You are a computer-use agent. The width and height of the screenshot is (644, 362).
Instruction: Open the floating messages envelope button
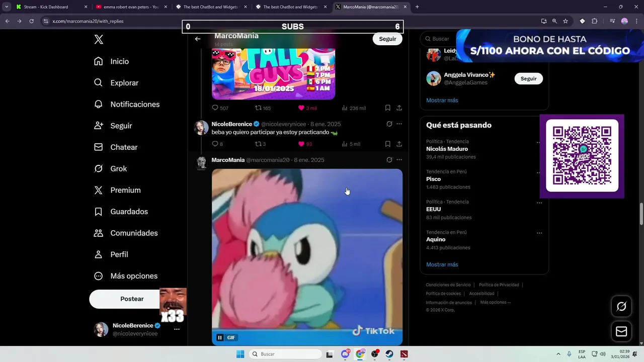point(621,331)
